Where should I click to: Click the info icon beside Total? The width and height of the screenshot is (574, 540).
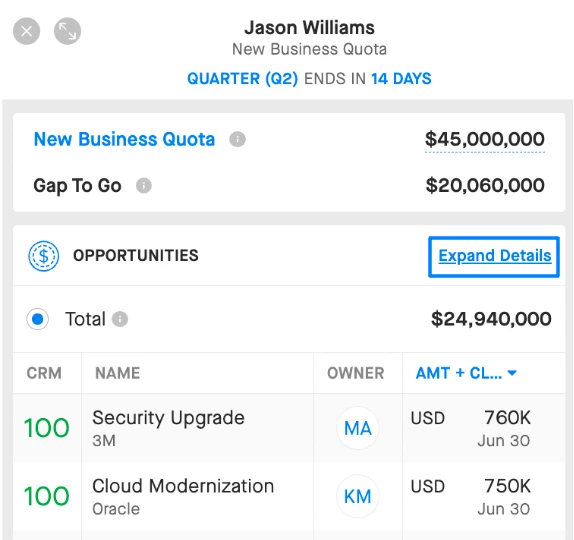tap(120, 319)
